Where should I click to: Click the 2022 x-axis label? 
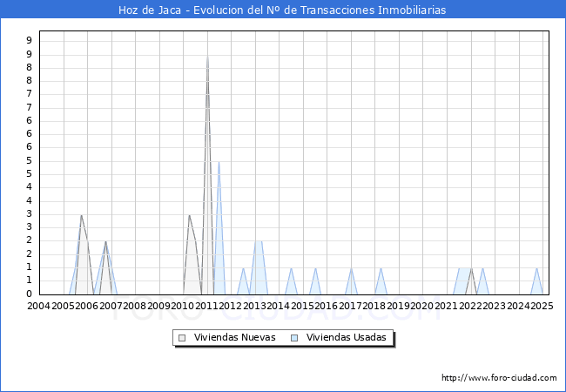tap(470, 306)
